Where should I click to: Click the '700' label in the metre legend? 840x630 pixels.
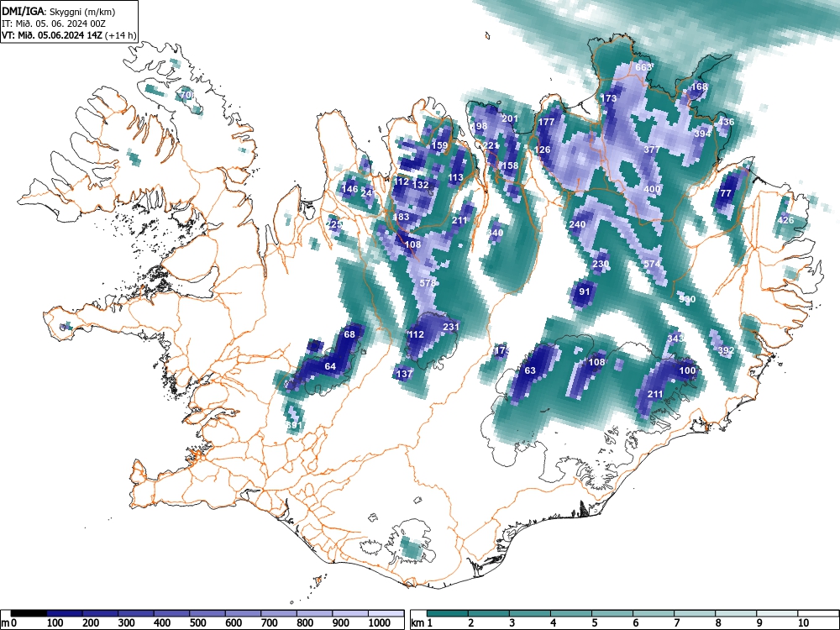(x=269, y=623)
